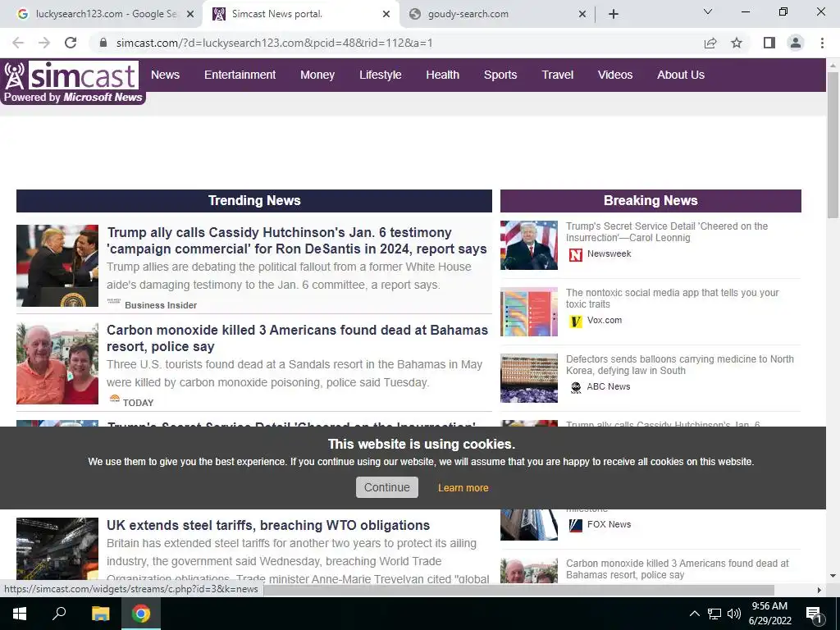840x630 pixels.
Task: Click the colorful social app thumbnail
Action: [x=529, y=312]
